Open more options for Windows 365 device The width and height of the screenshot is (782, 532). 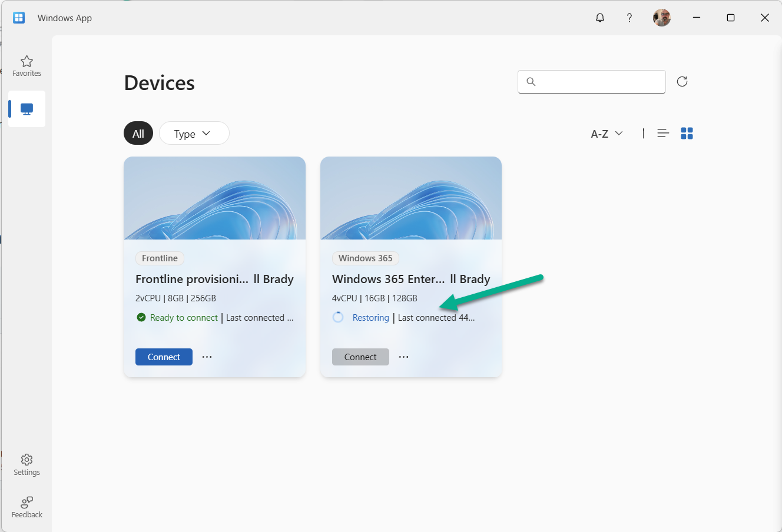[403, 357]
